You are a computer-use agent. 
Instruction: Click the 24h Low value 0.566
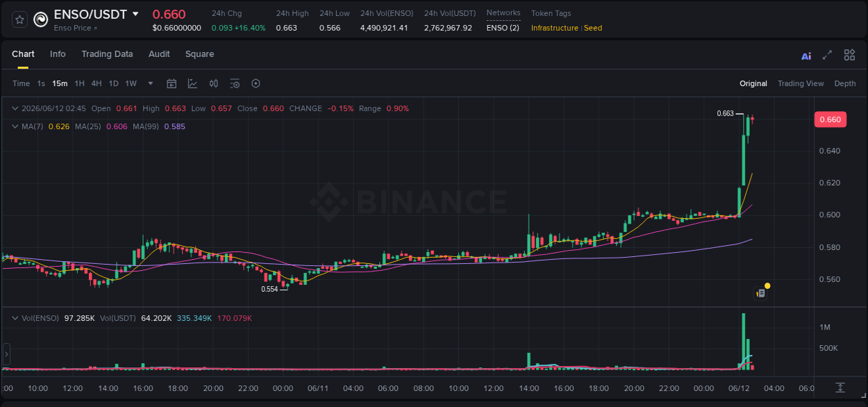click(330, 28)
